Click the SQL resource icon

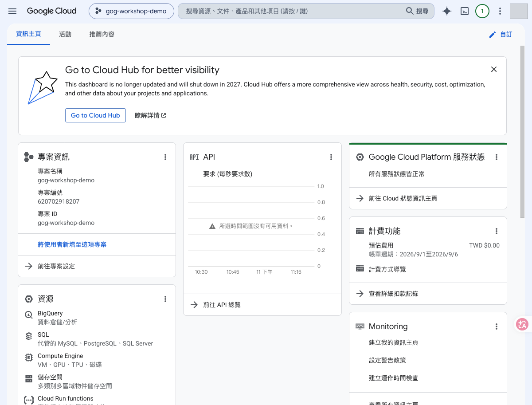[x=29, y=336]
